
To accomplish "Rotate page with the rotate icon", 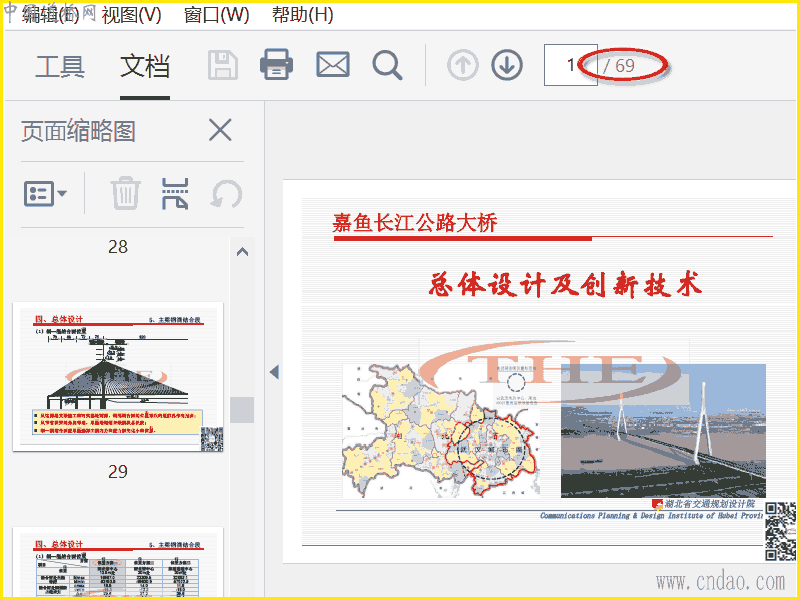I will (227, 194).
